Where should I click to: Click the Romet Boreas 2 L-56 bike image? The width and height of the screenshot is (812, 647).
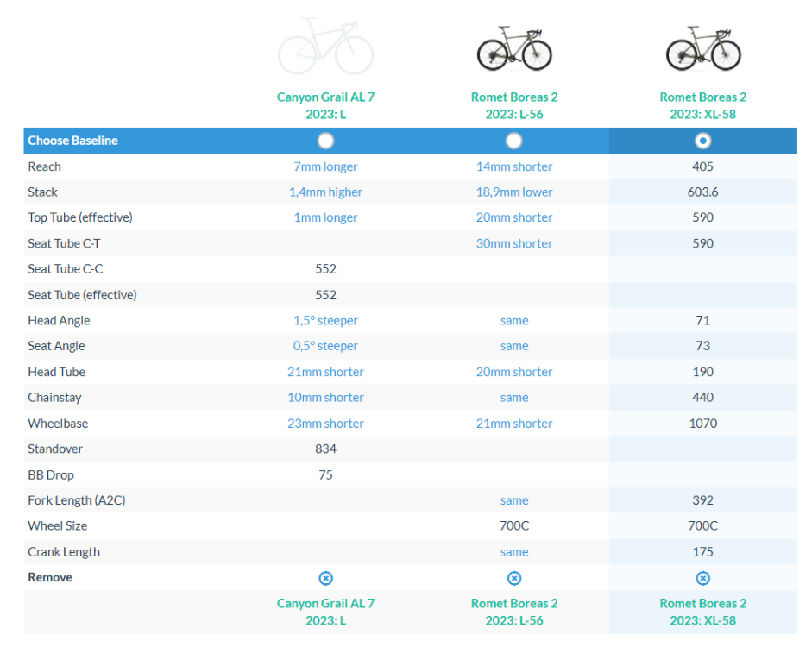[x=514, y=49]
